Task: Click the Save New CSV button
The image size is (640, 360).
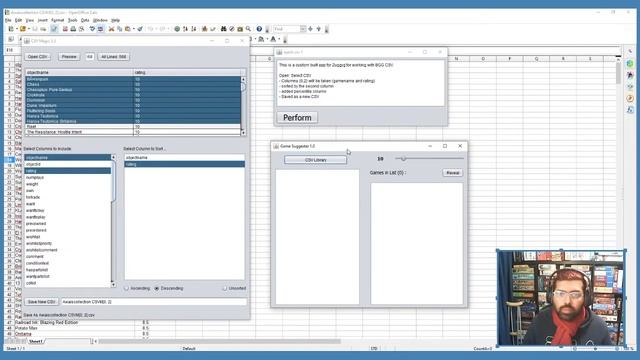Action: tap(41, 302)
